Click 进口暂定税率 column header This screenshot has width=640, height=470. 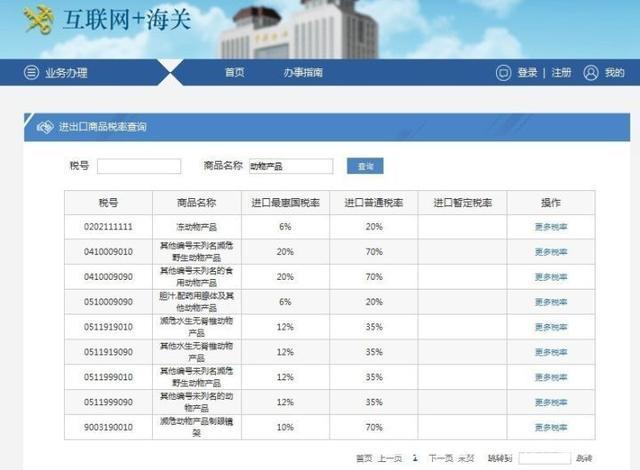(x=462, y=203)
